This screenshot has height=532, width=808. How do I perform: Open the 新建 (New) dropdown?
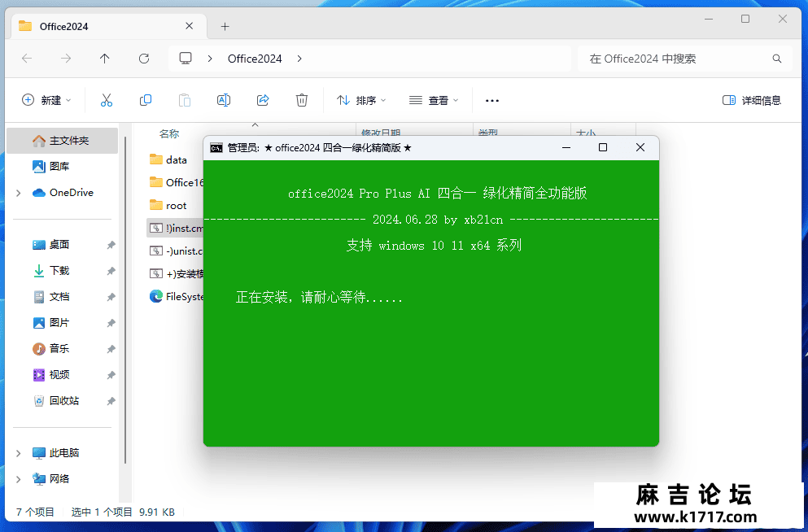pos(46,100)
